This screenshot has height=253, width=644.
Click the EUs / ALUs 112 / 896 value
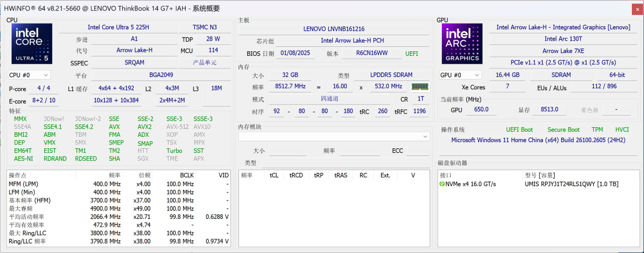pos(604,87)
